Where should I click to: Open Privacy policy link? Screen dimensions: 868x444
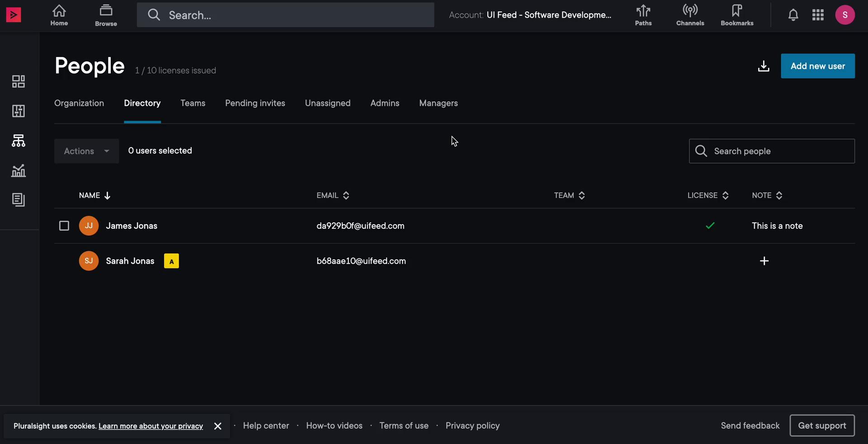click(x=472, y=425)
